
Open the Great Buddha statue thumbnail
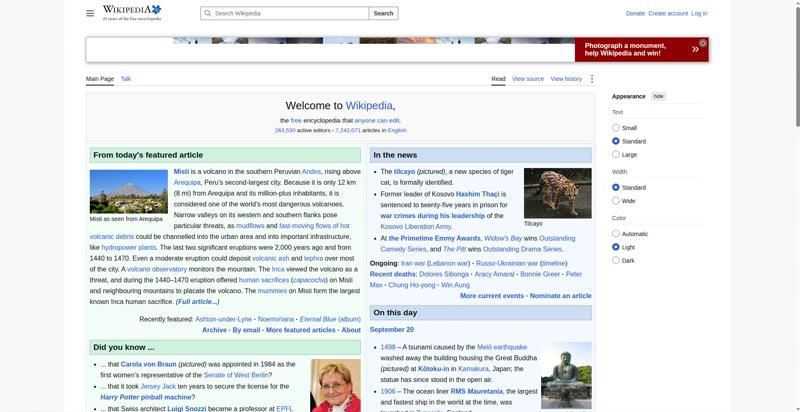click(x=566, y=375)
